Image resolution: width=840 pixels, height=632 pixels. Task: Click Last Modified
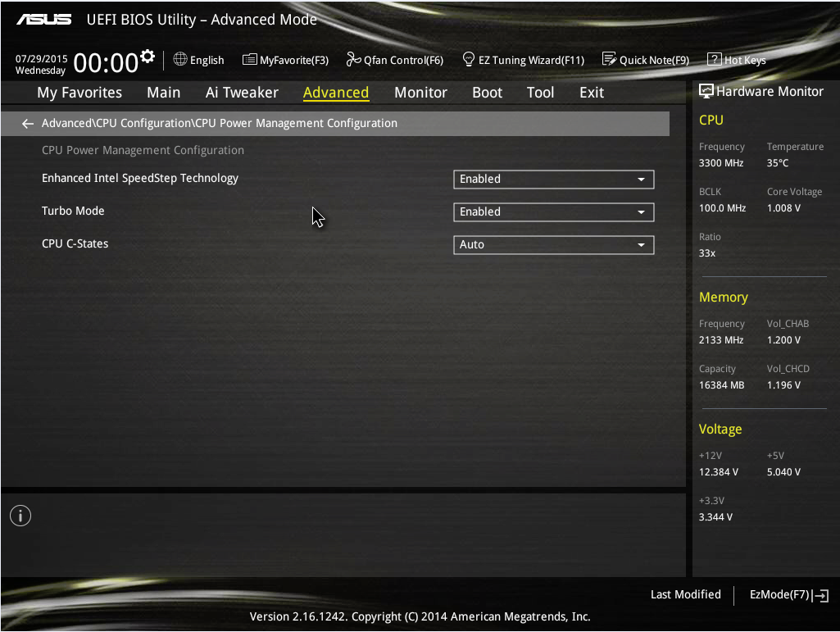click(686, 594)
